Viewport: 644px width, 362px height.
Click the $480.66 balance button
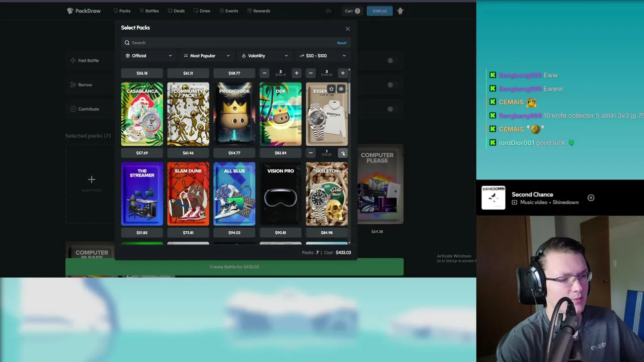click(379, 11)
